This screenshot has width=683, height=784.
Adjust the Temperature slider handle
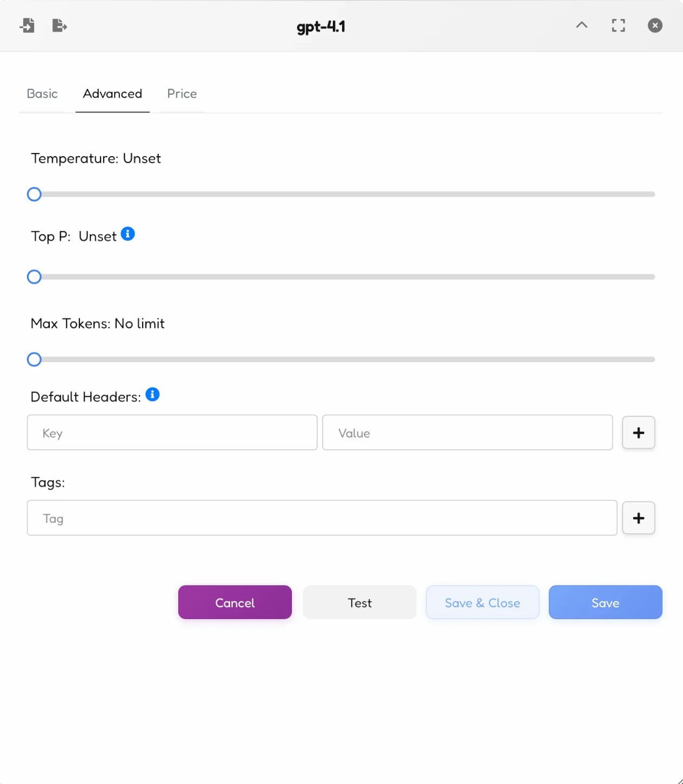(34, 194)
